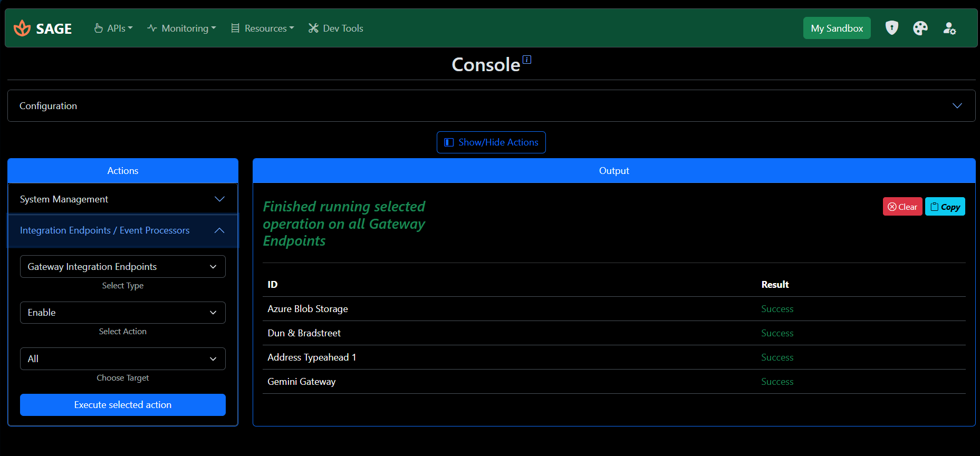
Task: Open Dev Tools
Action: (x=336, y=28)
